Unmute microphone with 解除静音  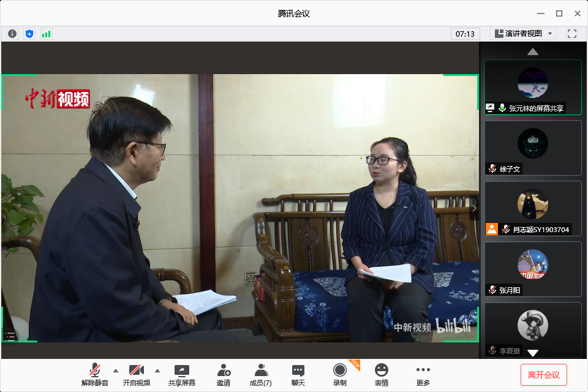(94, 374)
